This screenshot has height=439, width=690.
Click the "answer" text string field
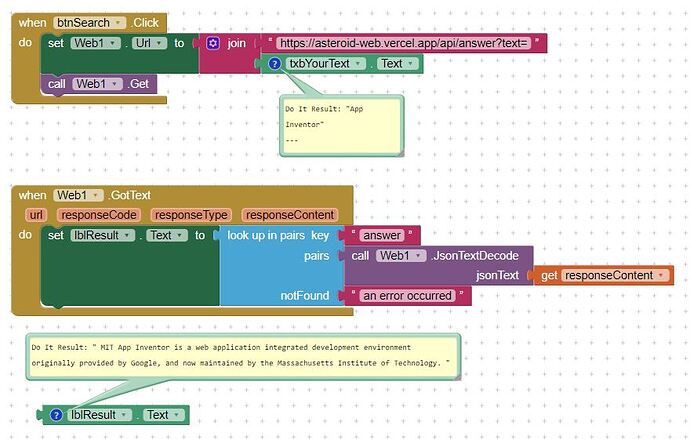click(x=382, y=235)
